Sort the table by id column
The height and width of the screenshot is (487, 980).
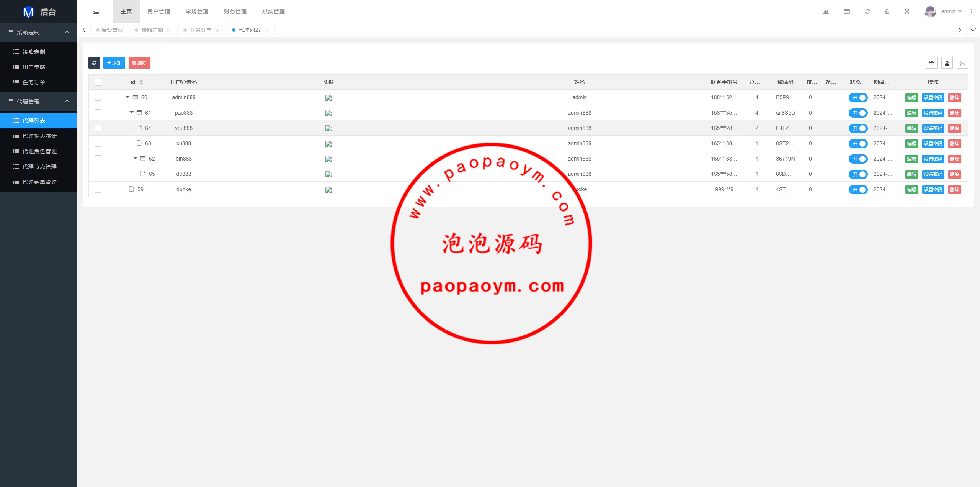(x=141, y=82)
